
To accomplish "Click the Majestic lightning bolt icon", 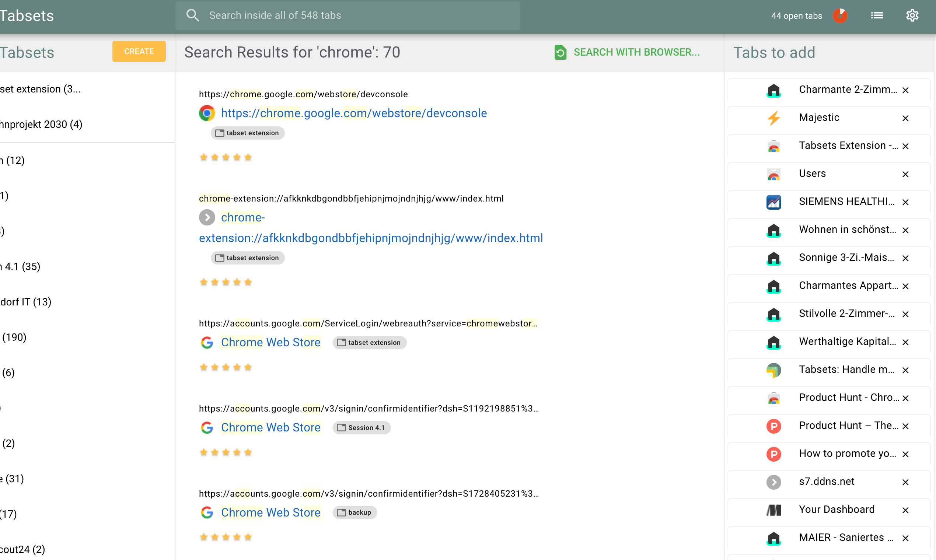I will (774, 118).
